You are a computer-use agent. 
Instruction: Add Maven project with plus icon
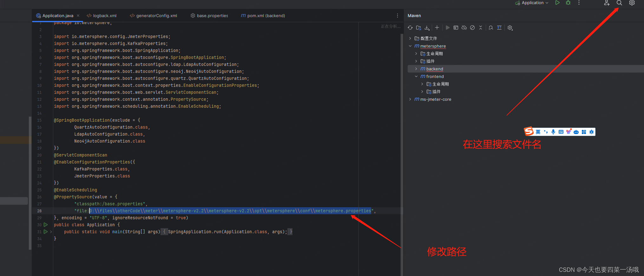(x=437, y=28)
